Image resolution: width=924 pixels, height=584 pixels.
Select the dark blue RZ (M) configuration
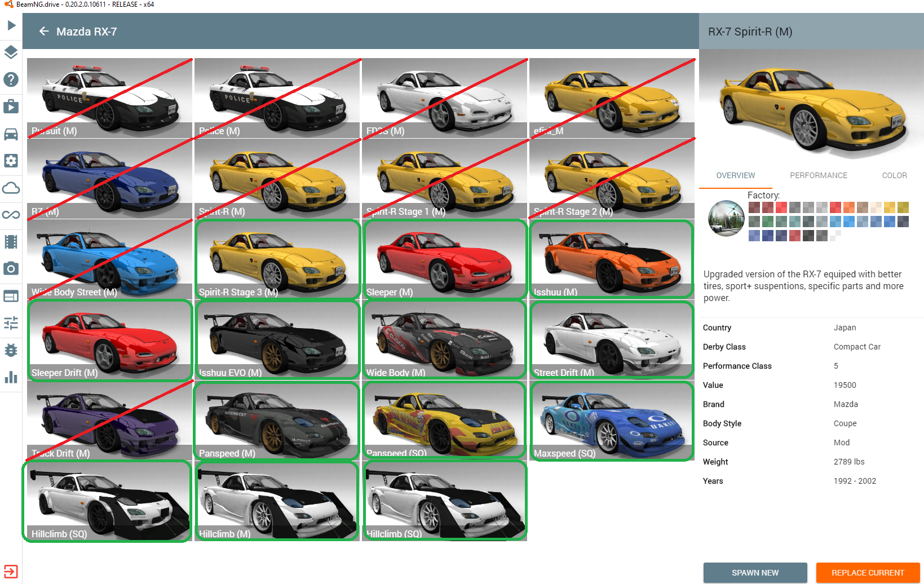(x=110, y=179)
